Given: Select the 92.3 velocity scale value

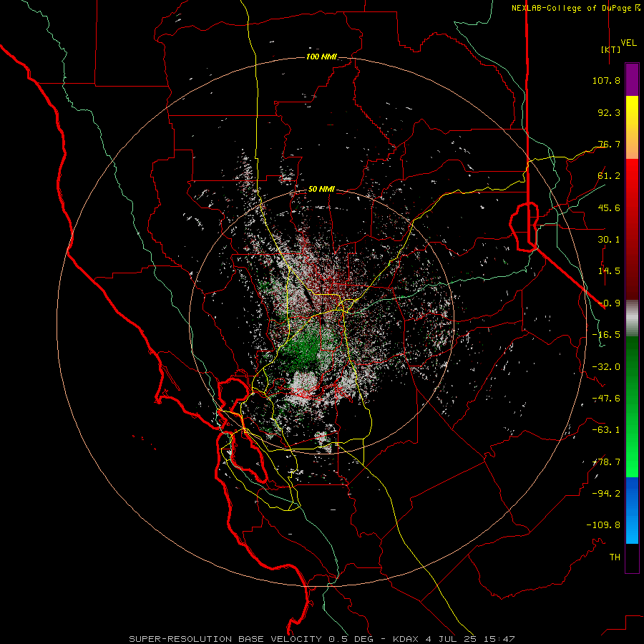Looking at the screenshot, I should (x=609, y=112).
